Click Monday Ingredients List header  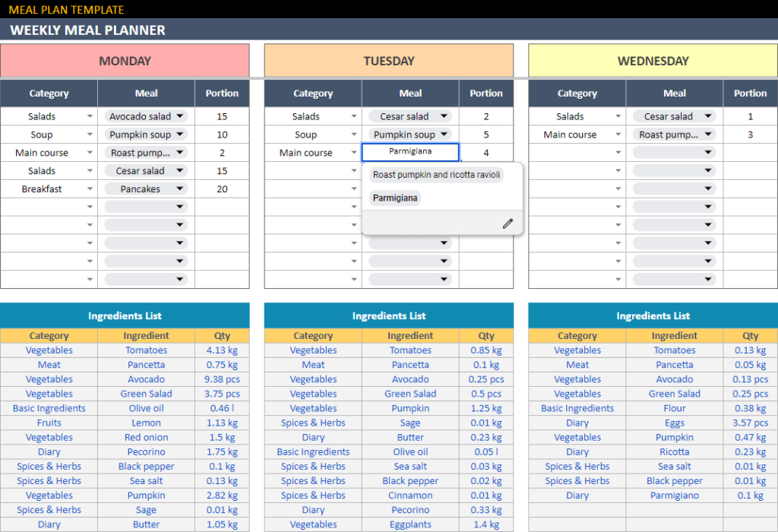[x=125, y=315]
